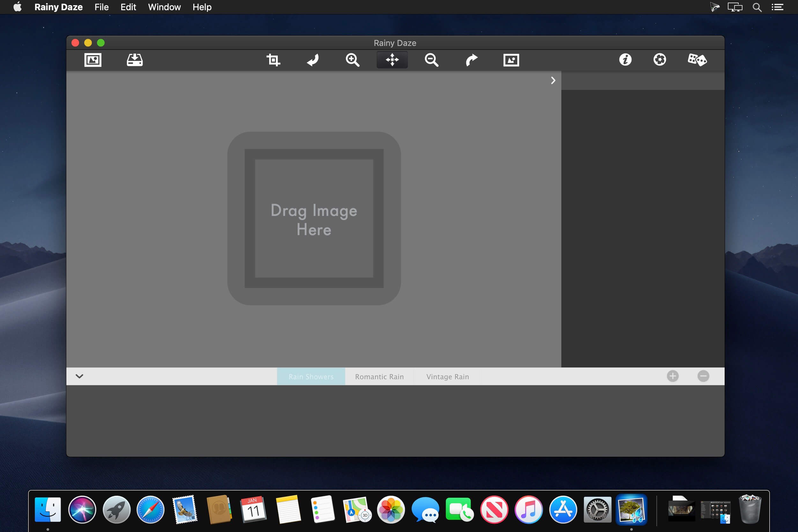798x532 pixels.
Task: Select the crop tool
Action: coord(273,60)
